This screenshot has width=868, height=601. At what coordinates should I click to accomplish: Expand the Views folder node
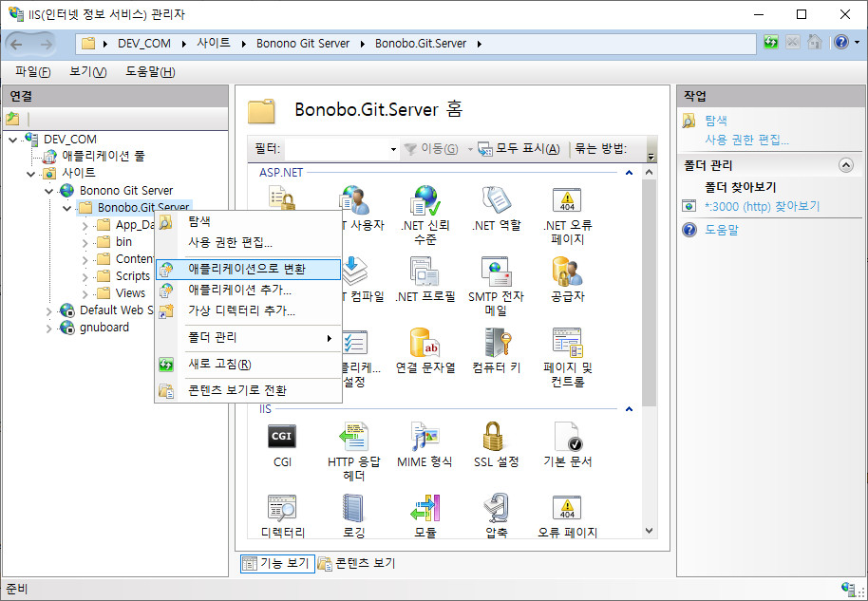tap(85, 294)
